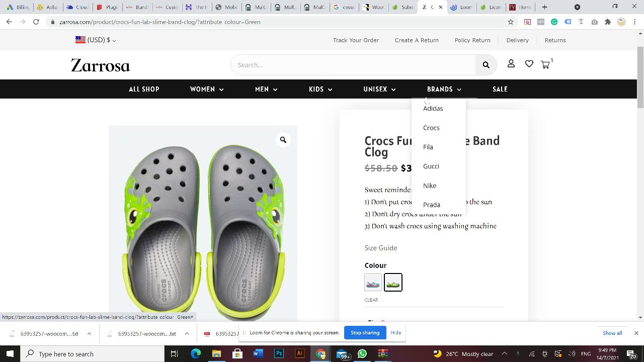Close the downloads bar
The image size is (644, 362).
click(x=636, y=333)
